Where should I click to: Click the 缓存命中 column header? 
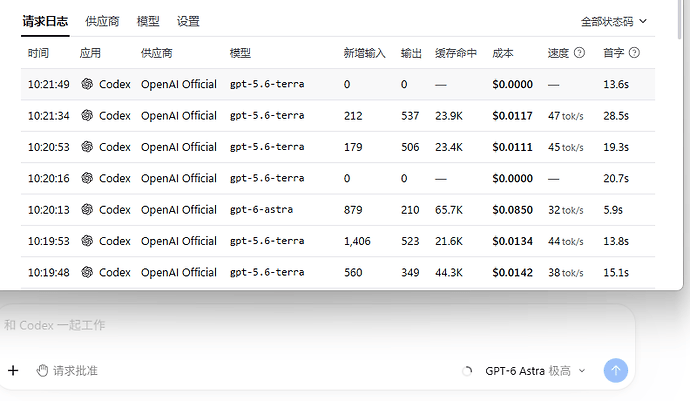pyautogui.click(x=456, y=53)
